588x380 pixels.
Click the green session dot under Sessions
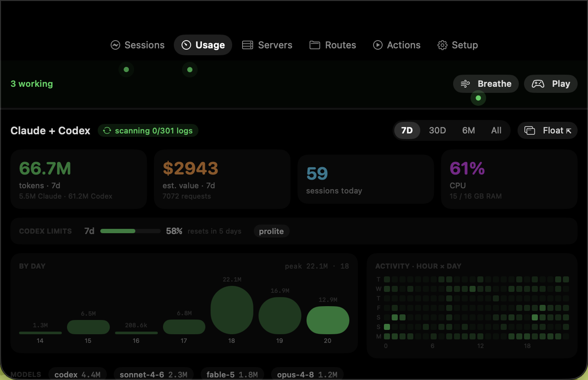(126, 70)
